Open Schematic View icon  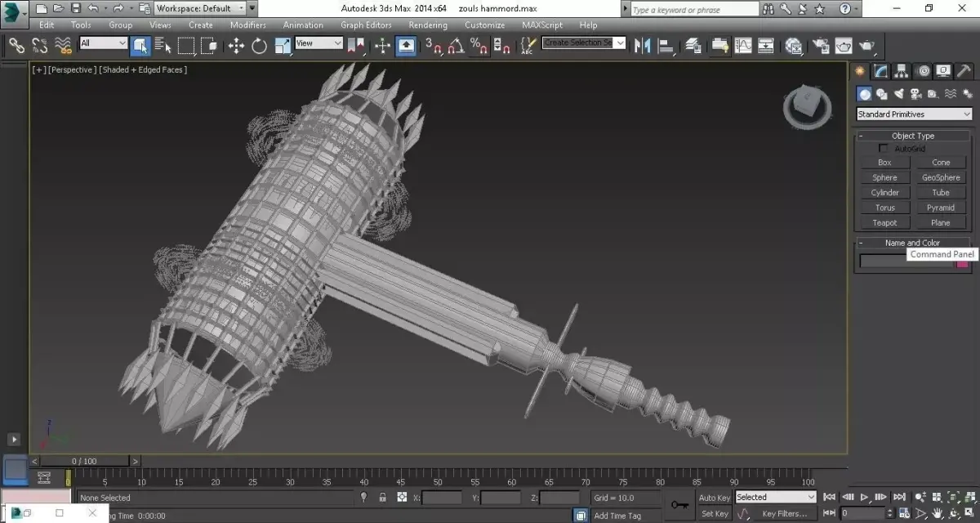pyautogui.click(x=766, y=46)
